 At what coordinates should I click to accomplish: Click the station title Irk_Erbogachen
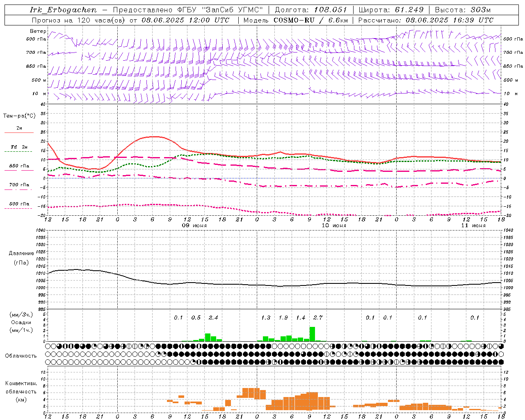63,10
